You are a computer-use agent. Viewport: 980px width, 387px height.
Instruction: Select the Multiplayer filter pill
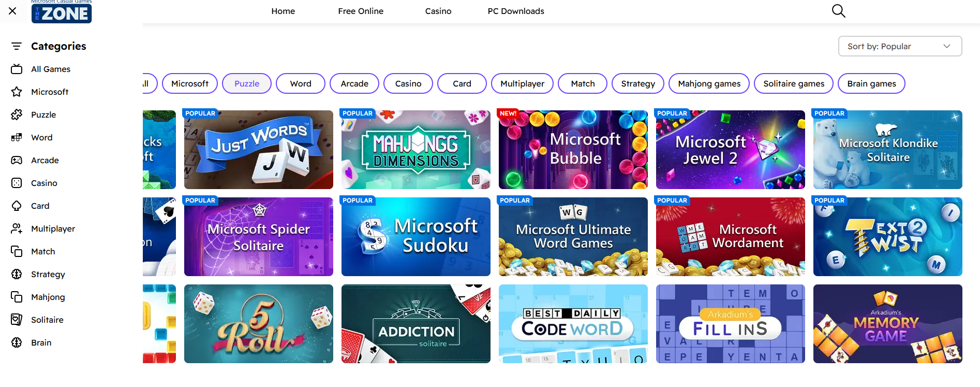click(522, 83)
